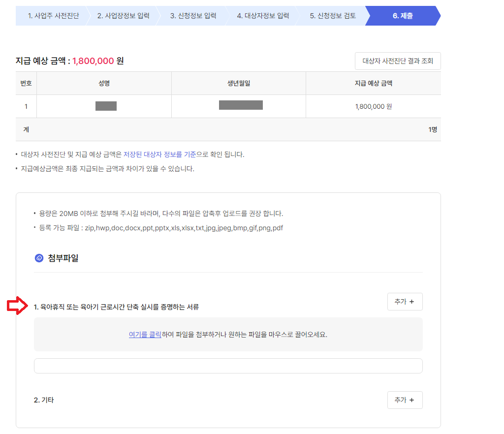The width and height of the screenshot is (504, 434).
Task: Click the redacted name cell
Action: 106,106
